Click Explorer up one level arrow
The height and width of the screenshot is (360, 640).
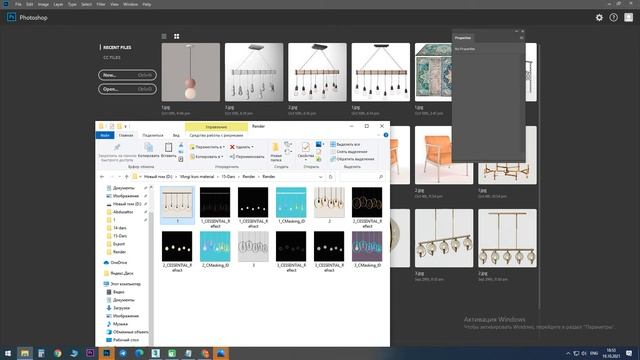coord(127,177)
